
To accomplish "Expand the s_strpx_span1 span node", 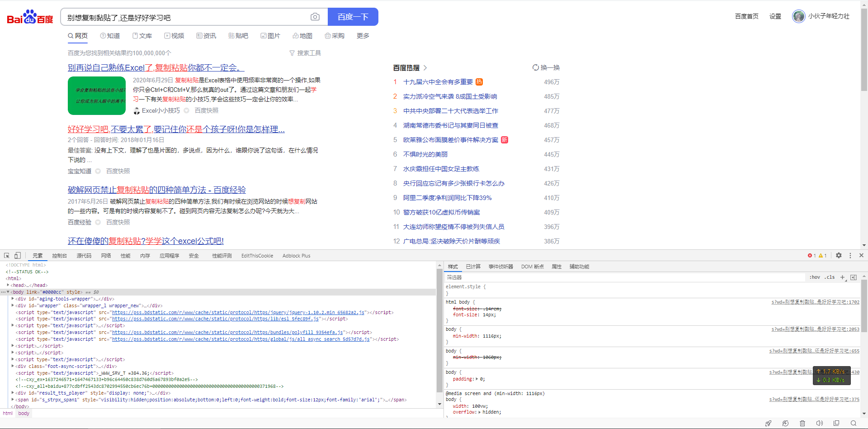I will (x=13, y=400).
